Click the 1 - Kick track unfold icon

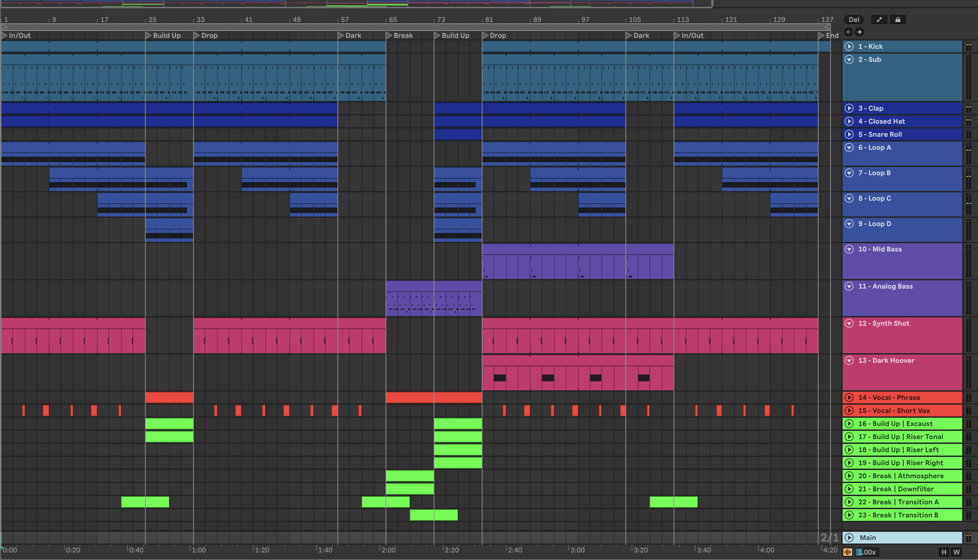pos(849,46)
